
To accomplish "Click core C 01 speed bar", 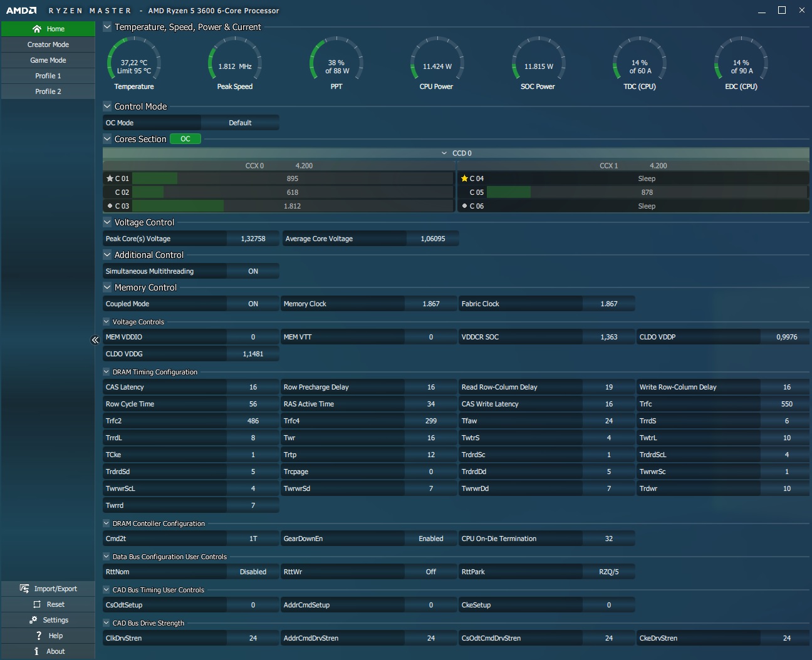I will 293,178.
